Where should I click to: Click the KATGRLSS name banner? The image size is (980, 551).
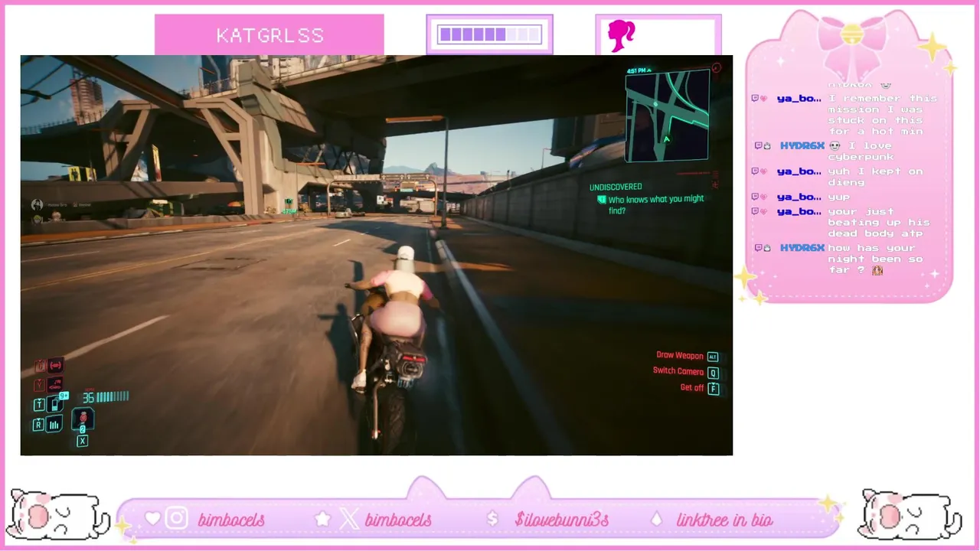click(269, 35)
